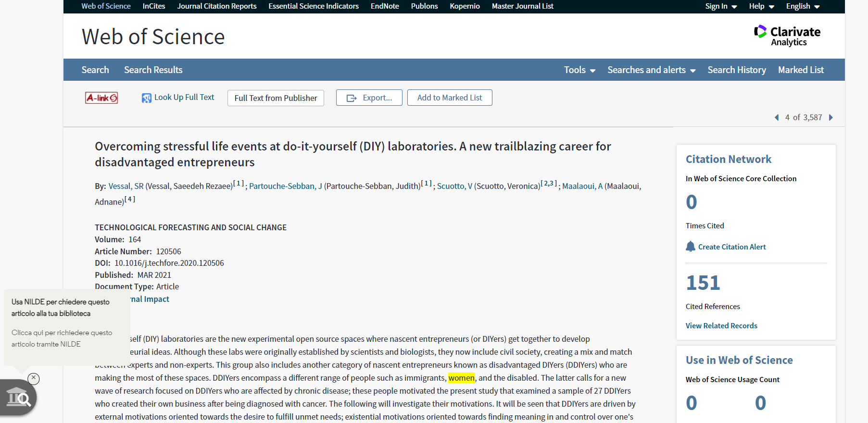Open Journal Citation Reports
Viewport: 868px width, 423px height.
click(x=217, y=6)
